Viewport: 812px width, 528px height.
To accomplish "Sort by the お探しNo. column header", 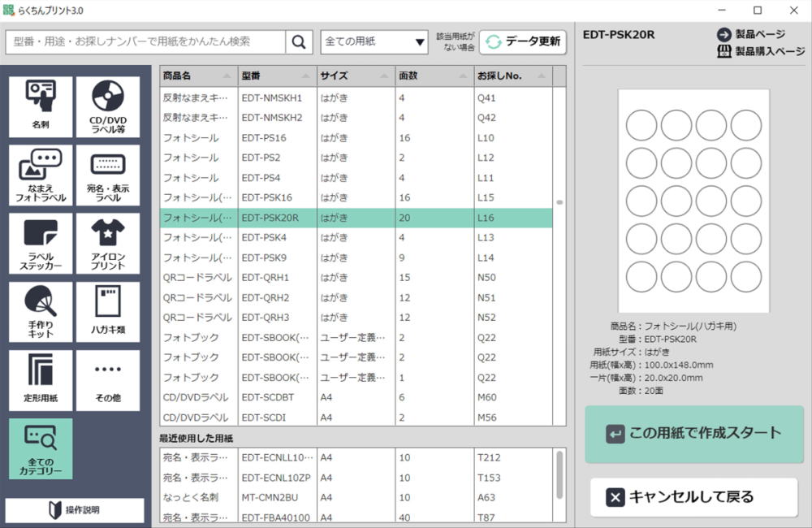I will click(x=512, y=76).
